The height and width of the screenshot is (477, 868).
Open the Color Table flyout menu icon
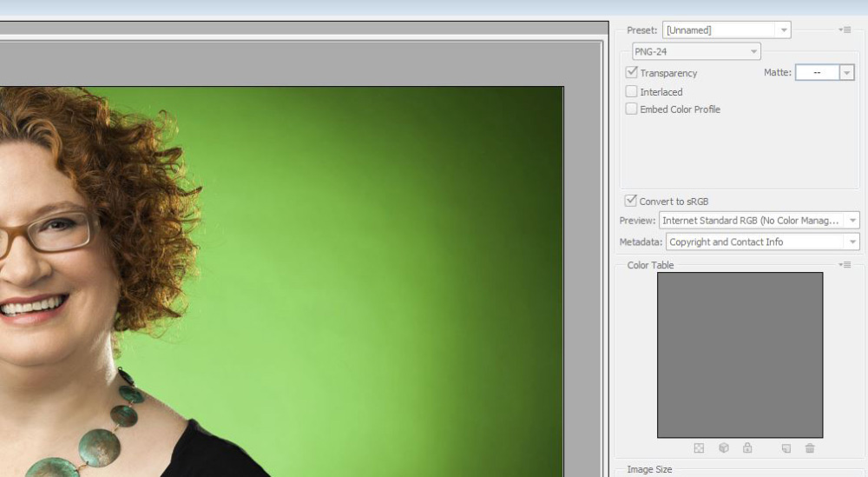[845, 265]
